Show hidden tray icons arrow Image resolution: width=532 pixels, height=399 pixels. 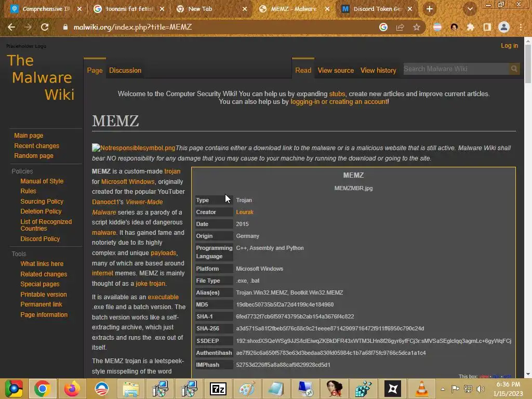(443, 389)
